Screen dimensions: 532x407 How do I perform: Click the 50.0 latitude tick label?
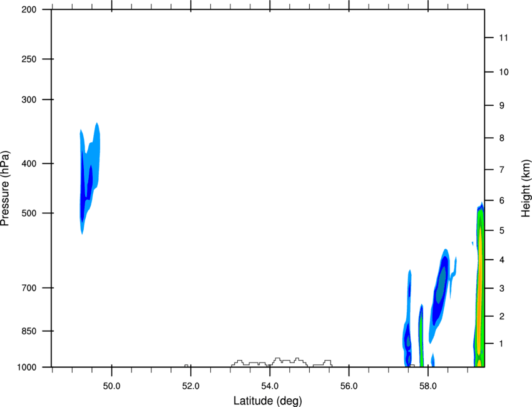pyautogui.click(x=111, y=386)
